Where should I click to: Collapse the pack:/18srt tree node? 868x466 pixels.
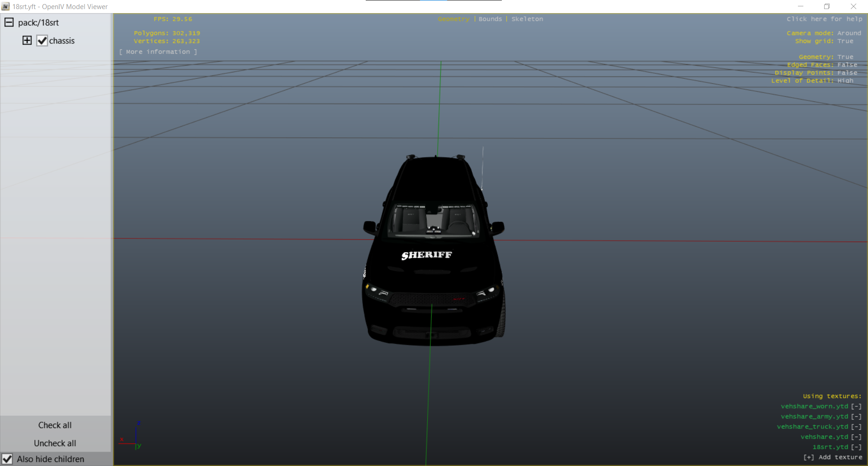[x=9, y=22]
